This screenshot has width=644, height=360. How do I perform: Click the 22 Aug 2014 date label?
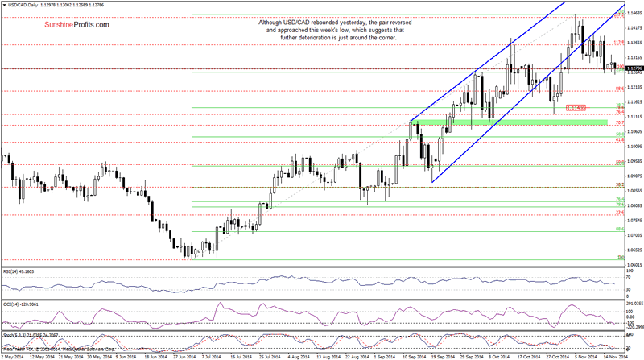pyautogui.click(x=357, y=357)
